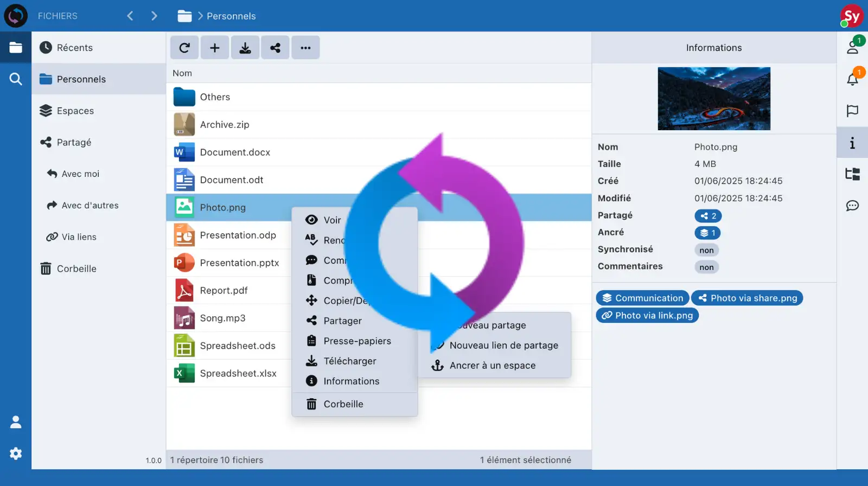The height and width of the screenshot is (486, 868).
Task: Choose Informations in the context menu
Action: pos(354,381)
